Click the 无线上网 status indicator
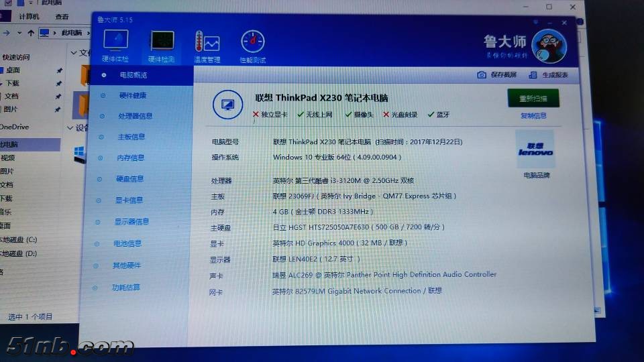 (315, 115)
